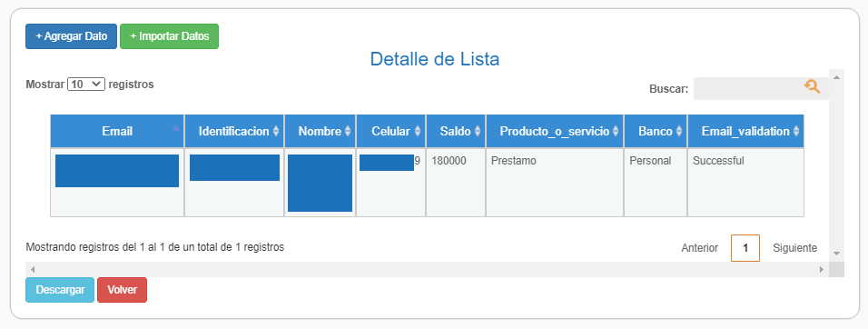This screenshot has width=868, height=329.
Task: Sort the Identificacion column
Action: point(276,131)
